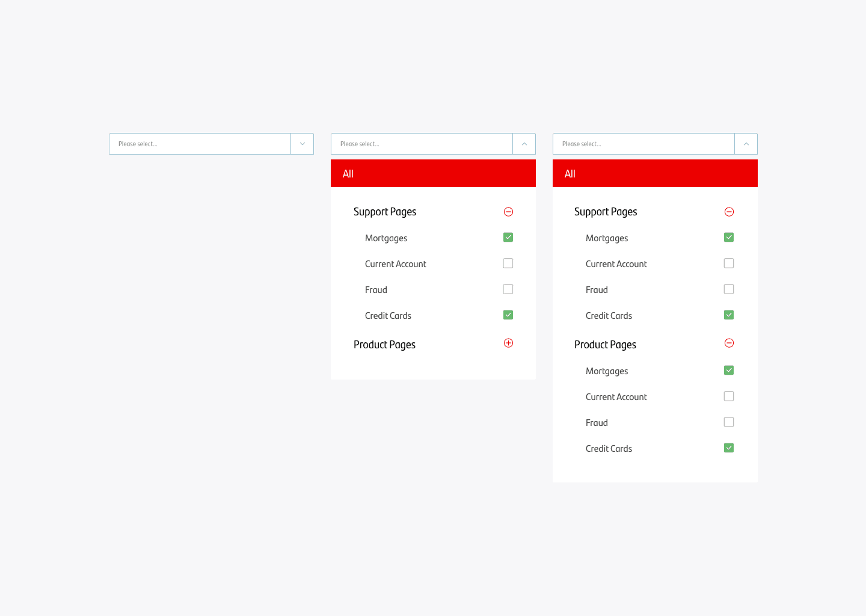Select 'All' in the right dropdown
This screenshot has width=866, height=616.
[x=655, y=173]
